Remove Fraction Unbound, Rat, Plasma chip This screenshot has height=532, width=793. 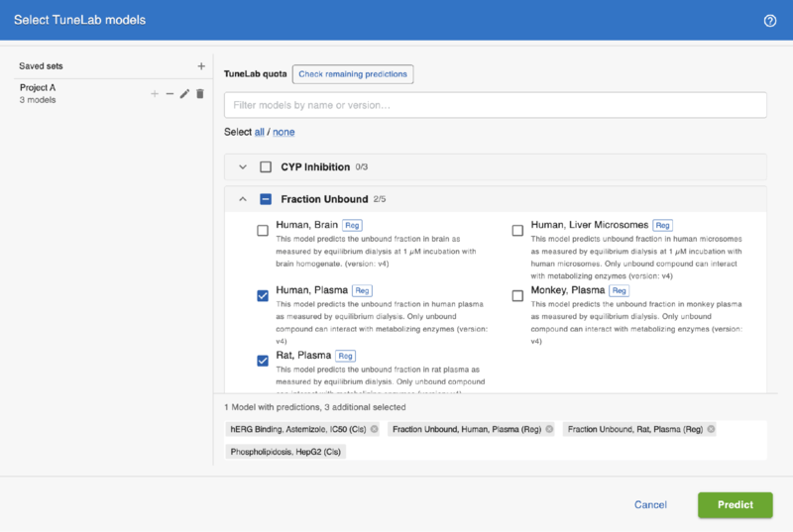tap(711, 429)
